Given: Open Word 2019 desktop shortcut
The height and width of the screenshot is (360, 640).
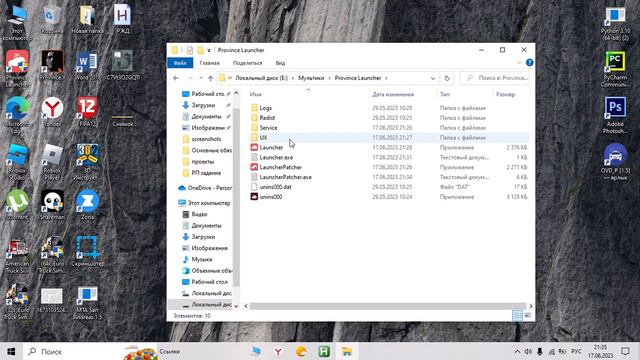Looking at the screenshot, I should click(x=87, y=65).
